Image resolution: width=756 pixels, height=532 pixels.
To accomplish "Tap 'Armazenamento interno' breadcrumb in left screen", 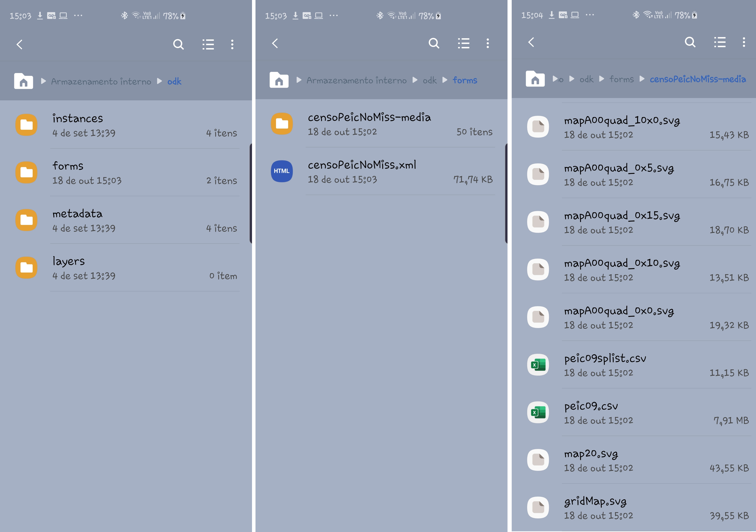I will pyautogui.click(x=101, y=81).
